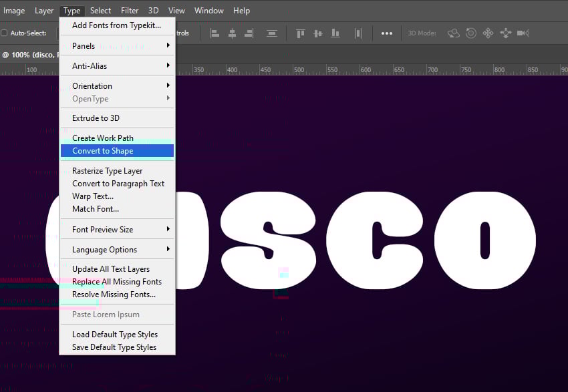Image resolution: width=568 pixels, height=392 pixels.
Task: Click the Align right edges icon
Action: pos(249,33)
